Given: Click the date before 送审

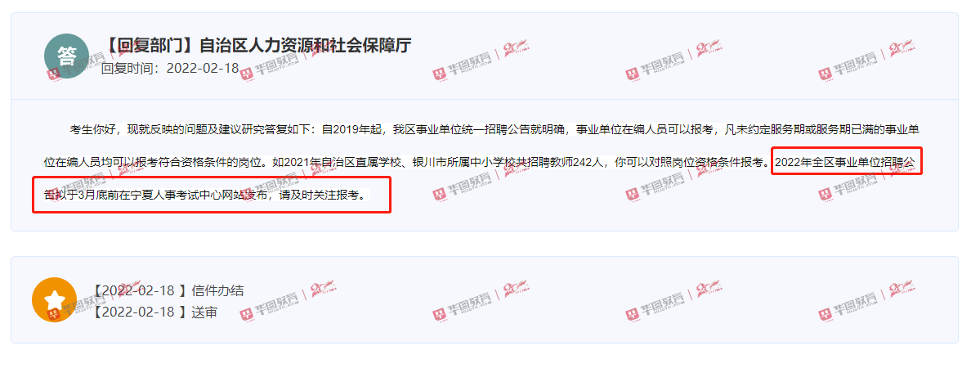Looking at the screenshot, I should (140, 312).
